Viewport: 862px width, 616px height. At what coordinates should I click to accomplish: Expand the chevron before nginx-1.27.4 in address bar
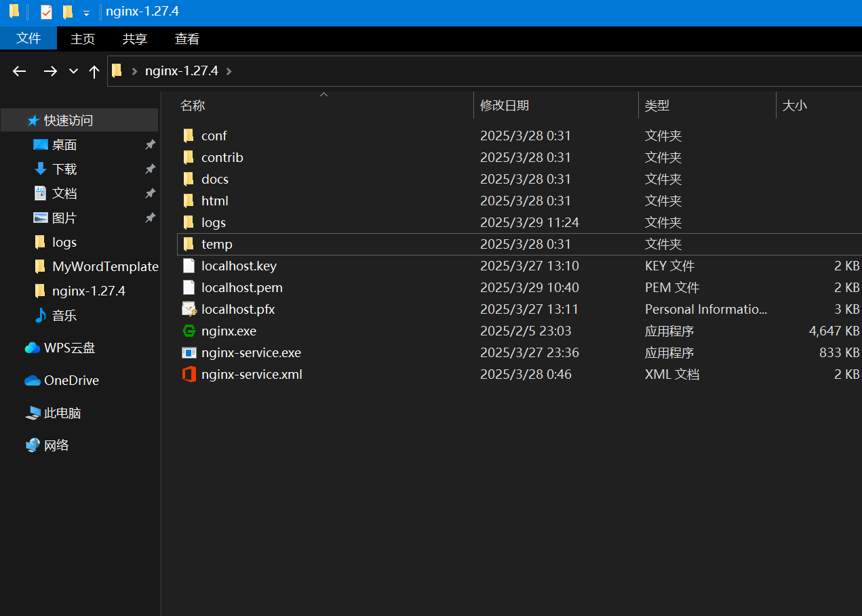pos(134,71)
